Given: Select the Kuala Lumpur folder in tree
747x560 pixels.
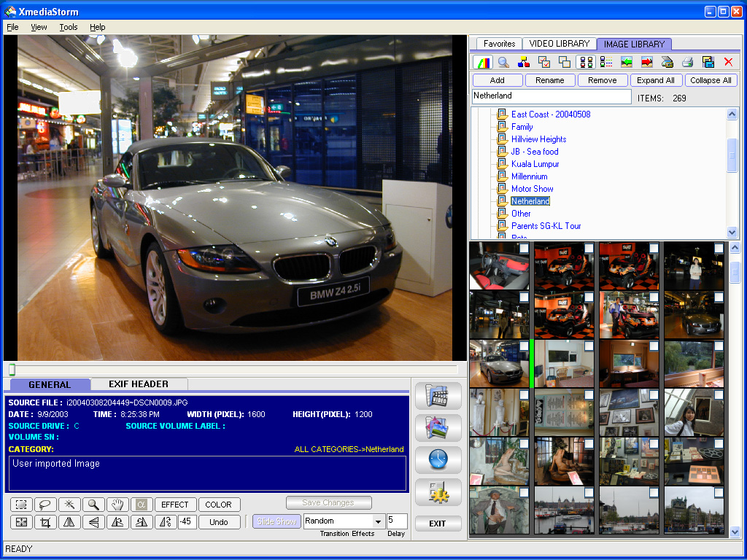Looking at the screenshot, I should (x=535, y=164).
